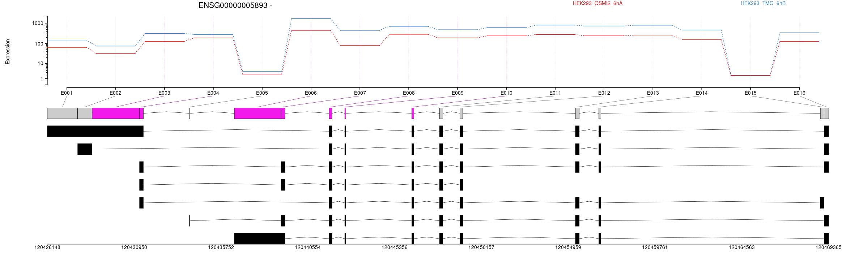Viewport: 868px width, 253px height.
Task: Click the E005 exon axis label
Action: click(x=262, y=93)
